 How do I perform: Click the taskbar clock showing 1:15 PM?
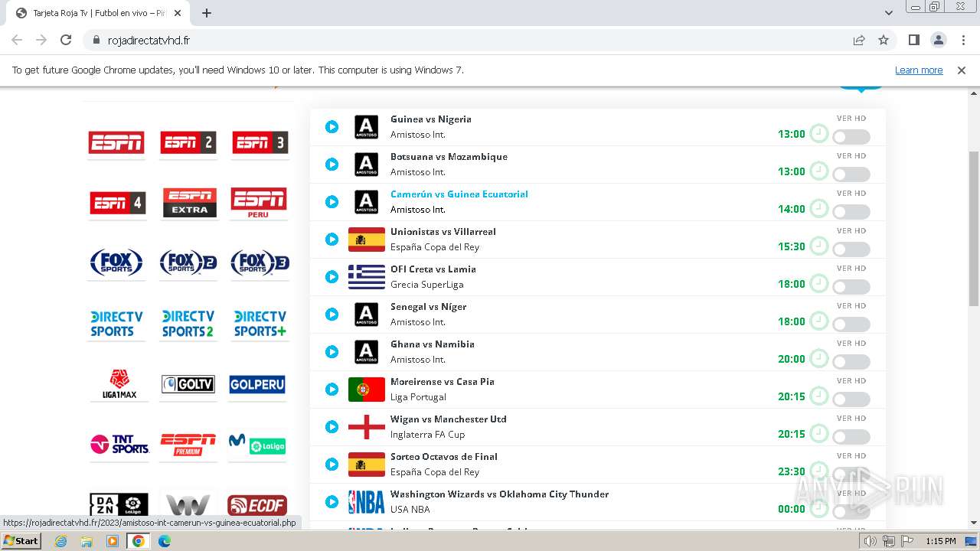click(x=941, y=541)
